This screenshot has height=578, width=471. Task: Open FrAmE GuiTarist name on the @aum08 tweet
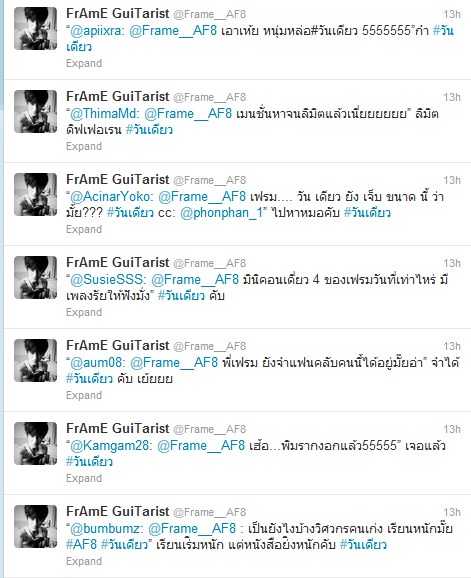tap(118, 345)
